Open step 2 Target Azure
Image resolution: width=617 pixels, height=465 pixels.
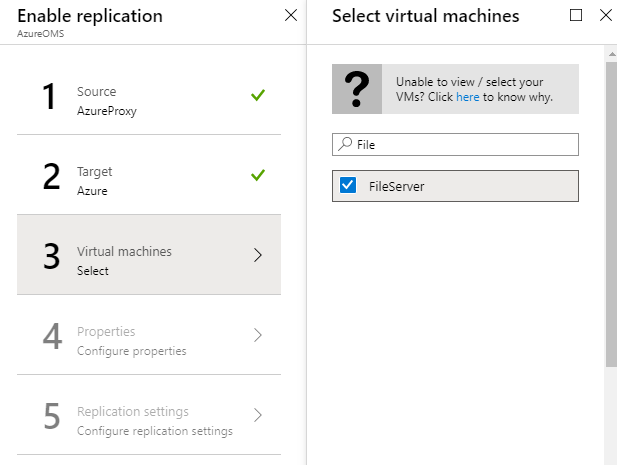[149, 175]
